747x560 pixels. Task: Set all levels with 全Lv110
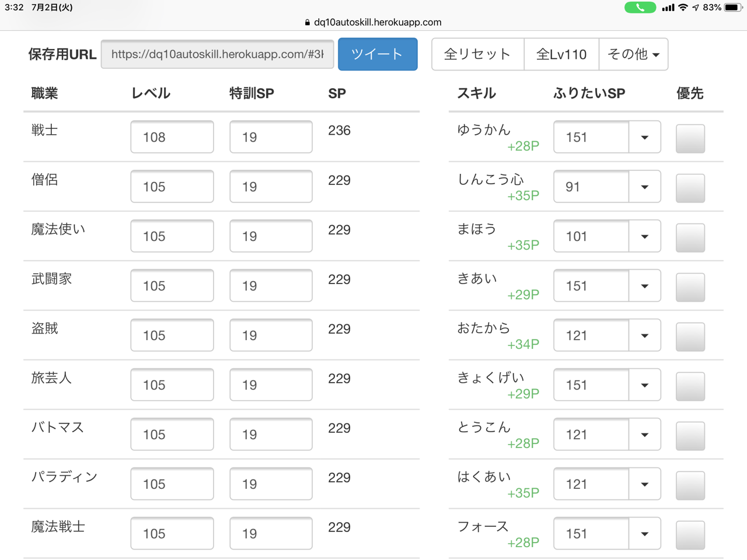tap(561, 54)
